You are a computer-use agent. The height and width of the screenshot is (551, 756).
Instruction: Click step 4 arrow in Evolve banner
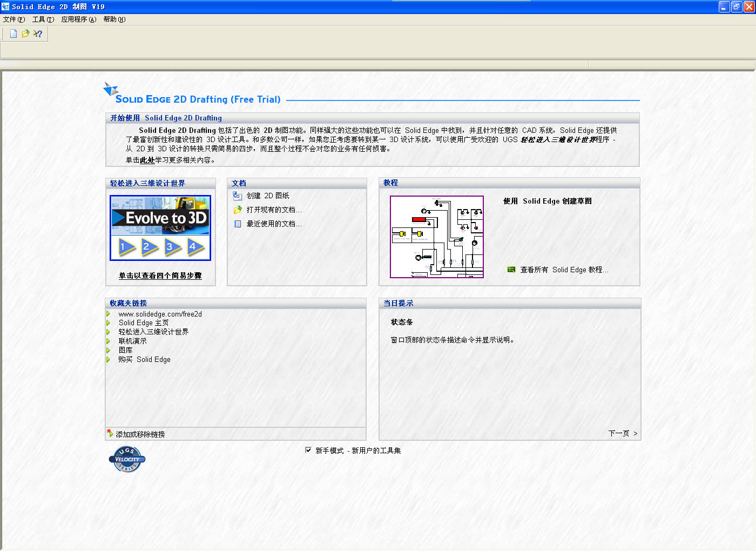pyautogui.click(x=196, y=248)
